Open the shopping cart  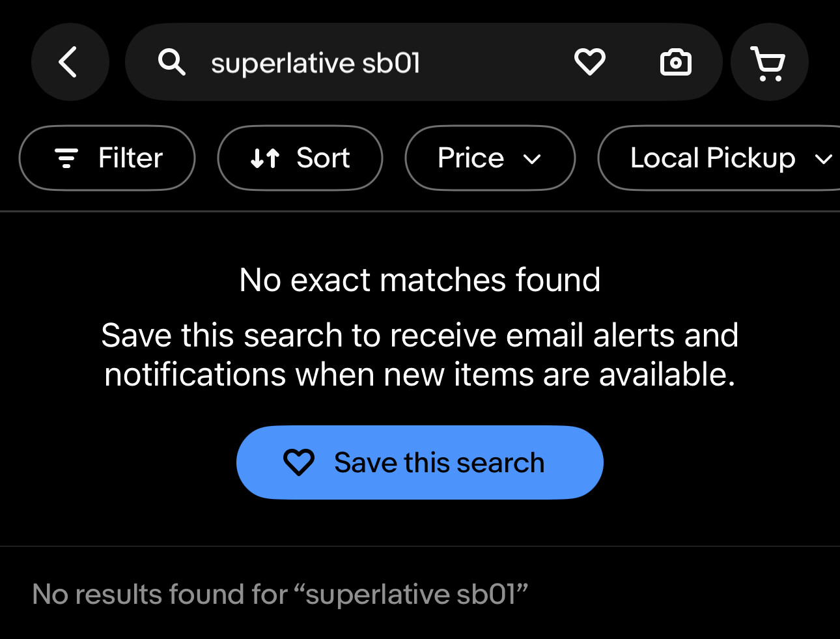pos(769,63)
